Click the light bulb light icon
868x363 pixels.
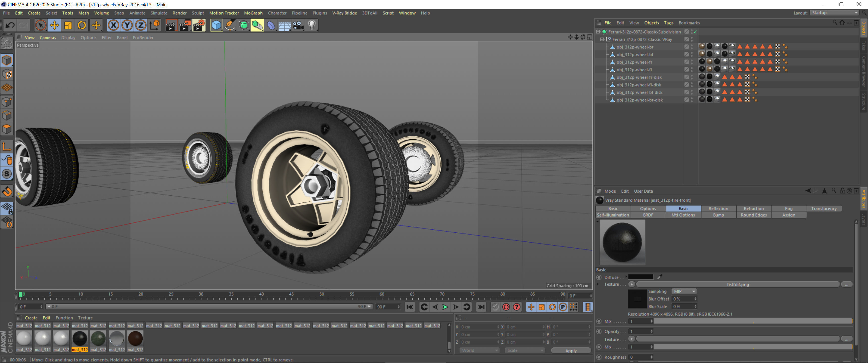(312, 25)
